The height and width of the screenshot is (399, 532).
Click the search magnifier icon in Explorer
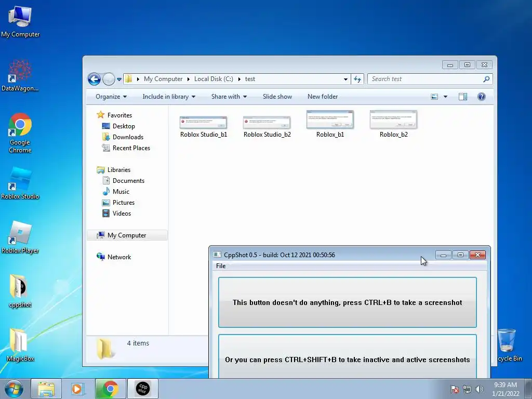click(x=486, y=79)
